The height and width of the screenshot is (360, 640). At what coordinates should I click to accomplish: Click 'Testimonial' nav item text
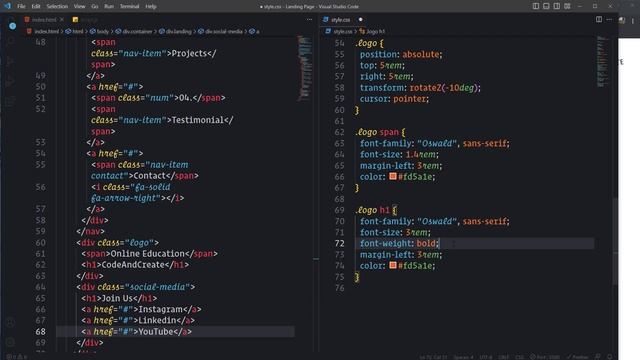(x=198, y=120)
